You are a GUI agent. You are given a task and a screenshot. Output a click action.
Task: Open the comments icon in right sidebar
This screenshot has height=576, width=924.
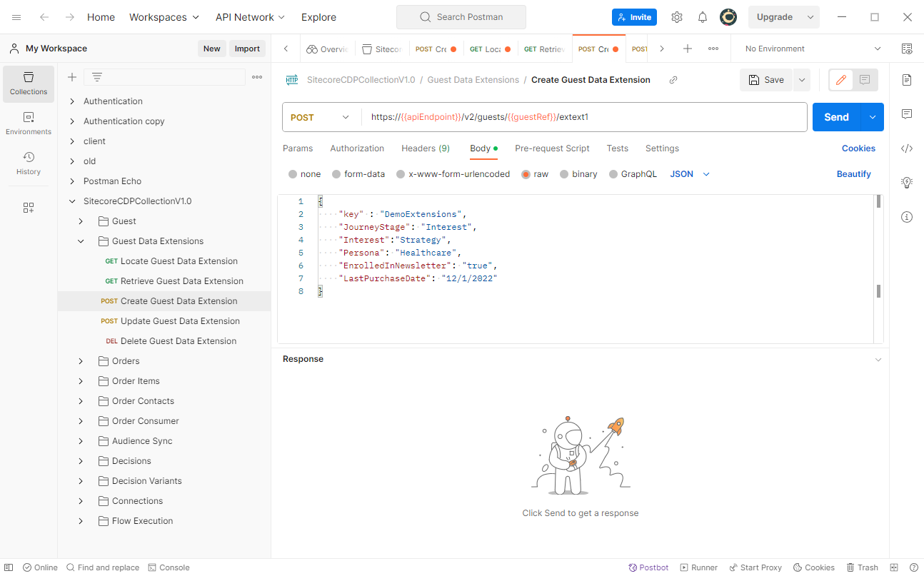click(907, 114)
